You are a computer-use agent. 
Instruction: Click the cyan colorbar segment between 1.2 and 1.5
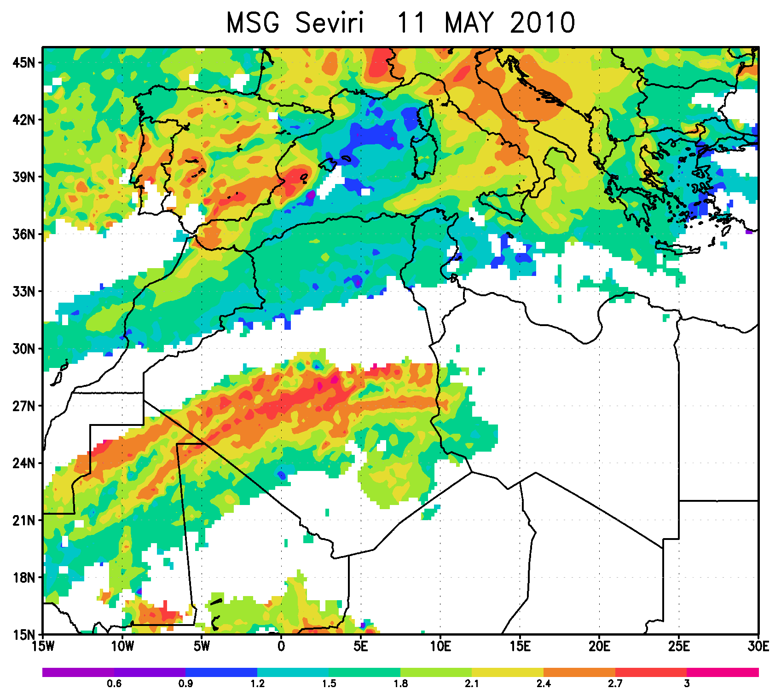[x=293, y=672]
